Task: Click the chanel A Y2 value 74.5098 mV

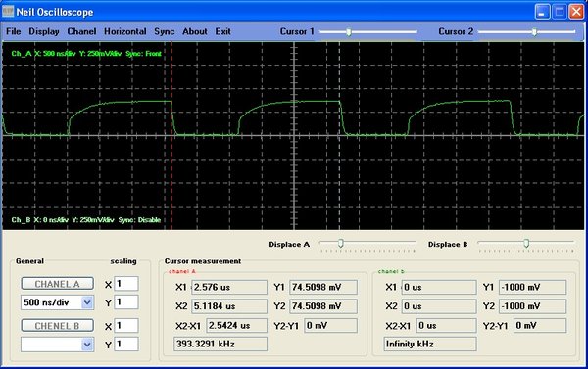Action: (323, 306)
